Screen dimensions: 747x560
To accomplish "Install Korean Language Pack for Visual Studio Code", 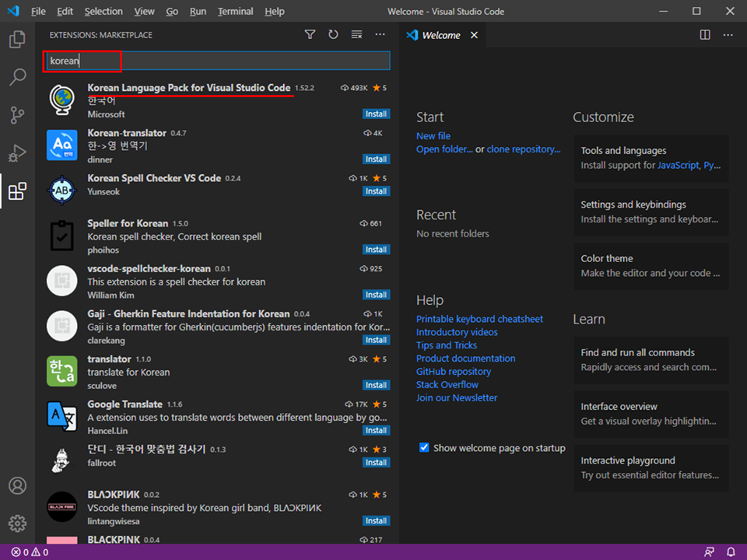I will 376,114.
